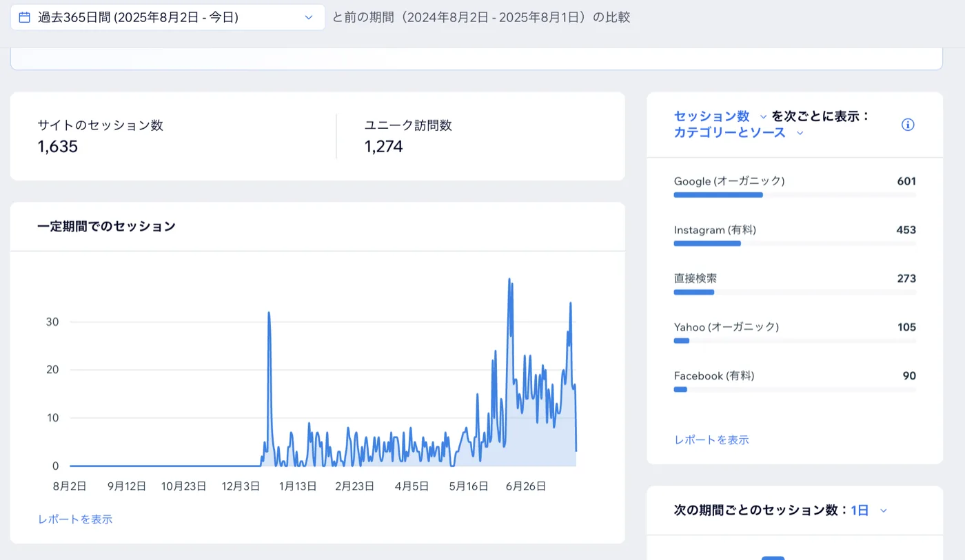Click the highest peak in the sessions chart
Viewport: 965px width, 560px height.
point(509,280)
